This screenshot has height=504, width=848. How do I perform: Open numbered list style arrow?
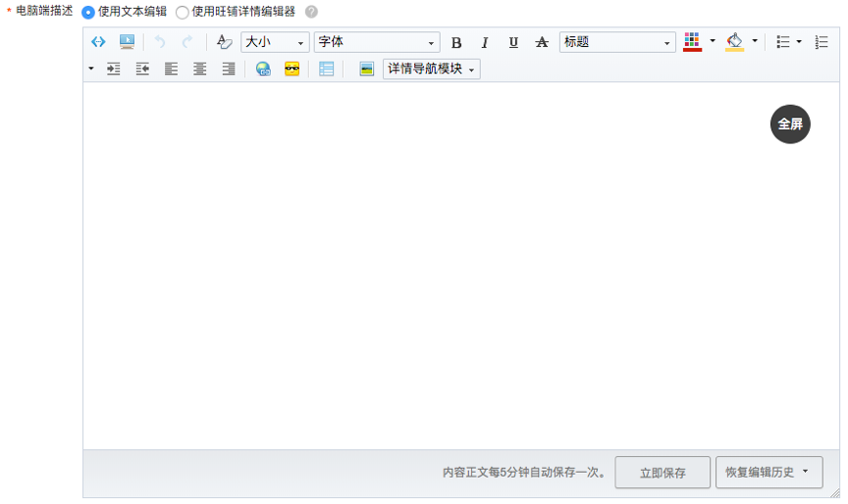(91, 69)
